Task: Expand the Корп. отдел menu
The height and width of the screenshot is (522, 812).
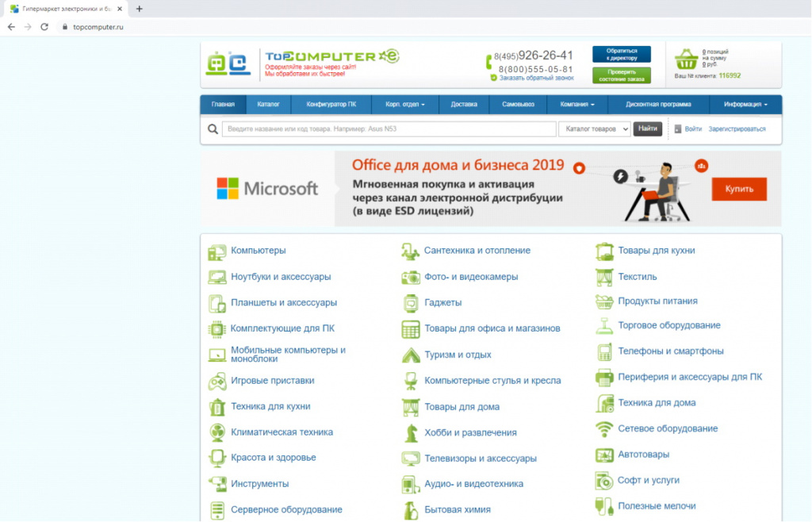Action: coord(405,105)
